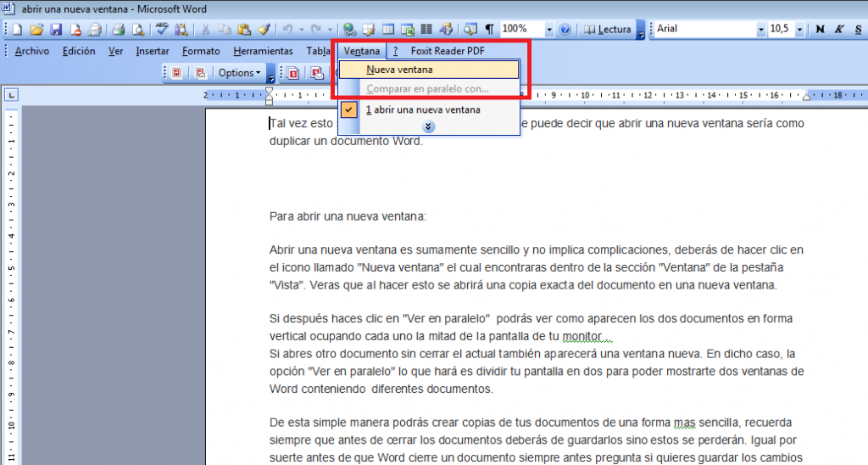
Task: Open the undo history dropdown arrow
Action: pos(301,30)
